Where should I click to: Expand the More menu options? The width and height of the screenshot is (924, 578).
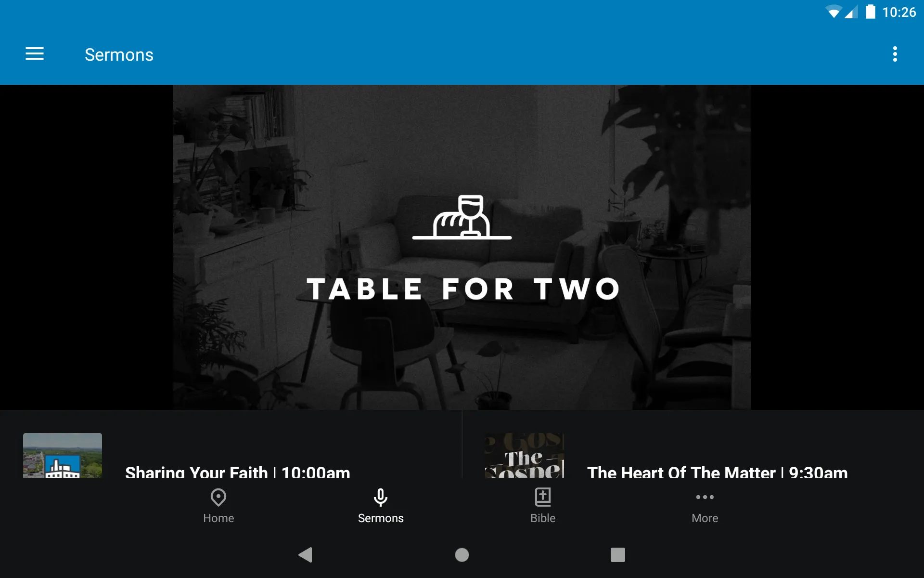[x=704, y=505]
